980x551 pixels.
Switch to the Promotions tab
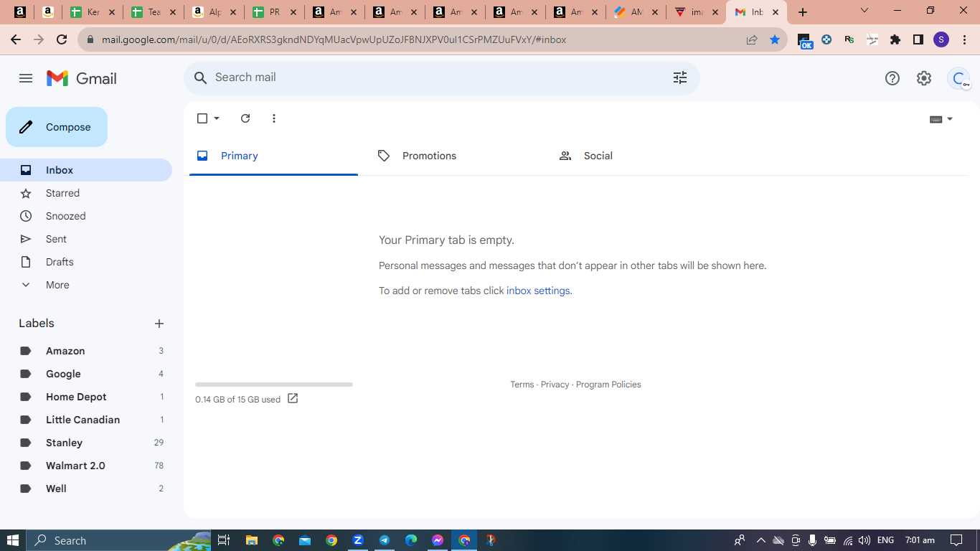point(454,156)
